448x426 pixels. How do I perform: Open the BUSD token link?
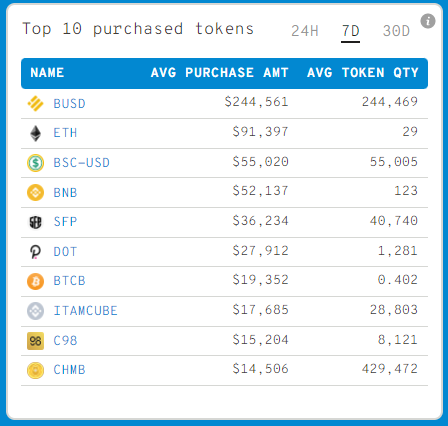point(69,104)
